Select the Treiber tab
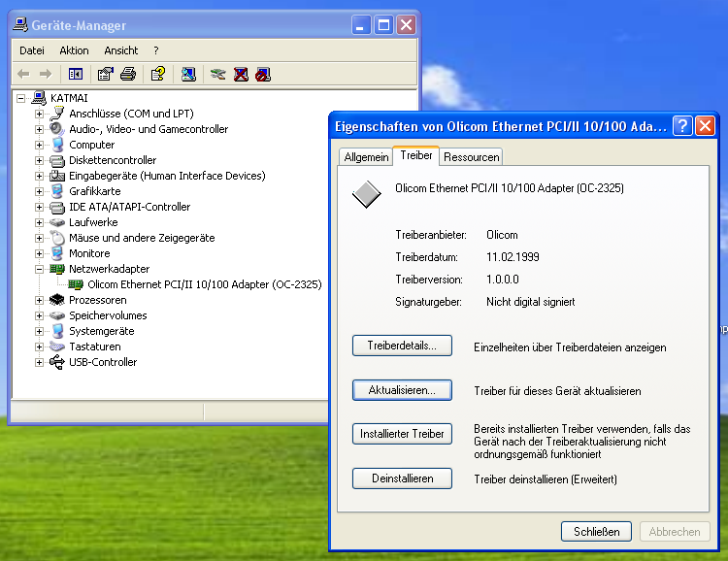The height and width of the screenshot is (561, 728). (x=416, y=155)
